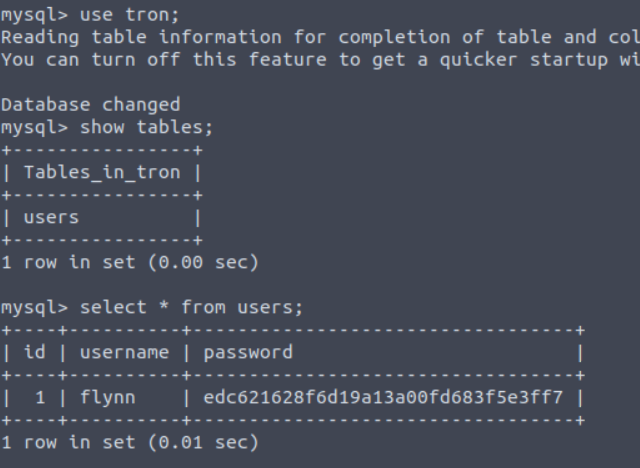Screen dimensions: 640x468
Task: Click the id value "1" in the users row
Action: (x=41, y=397)
